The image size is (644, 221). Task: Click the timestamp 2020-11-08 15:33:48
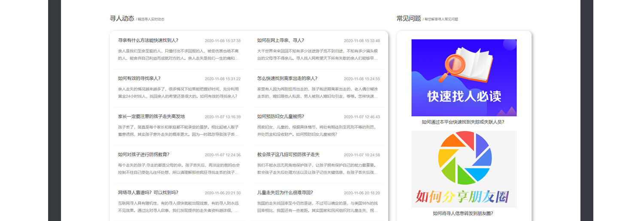point(362,41)
